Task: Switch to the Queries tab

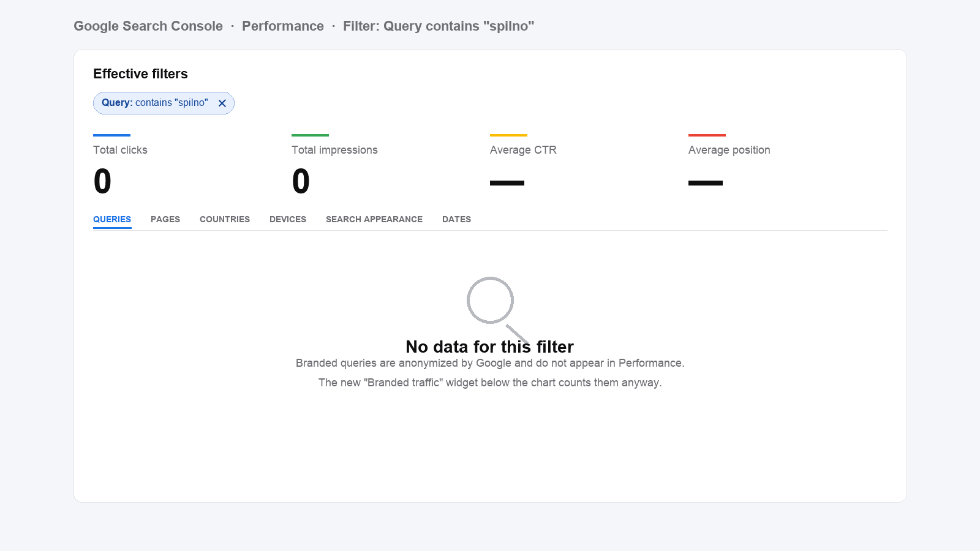Action: pyautogui.click(x=112, y=219)
